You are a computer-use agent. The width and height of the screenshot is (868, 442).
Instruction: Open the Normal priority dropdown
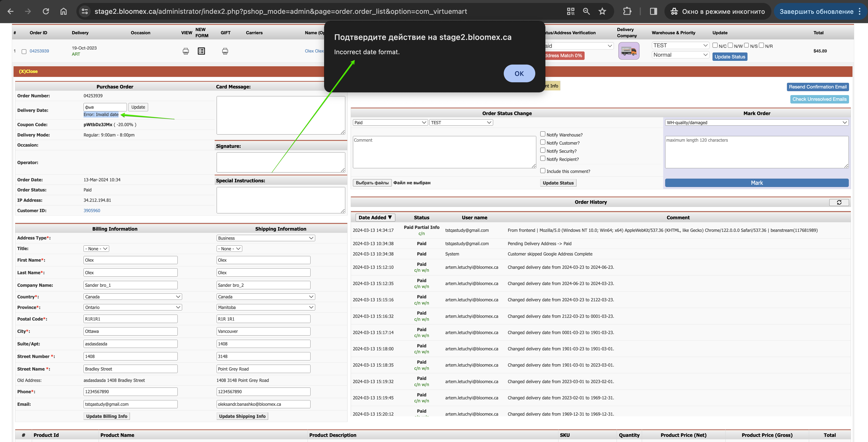coord(680,55)
